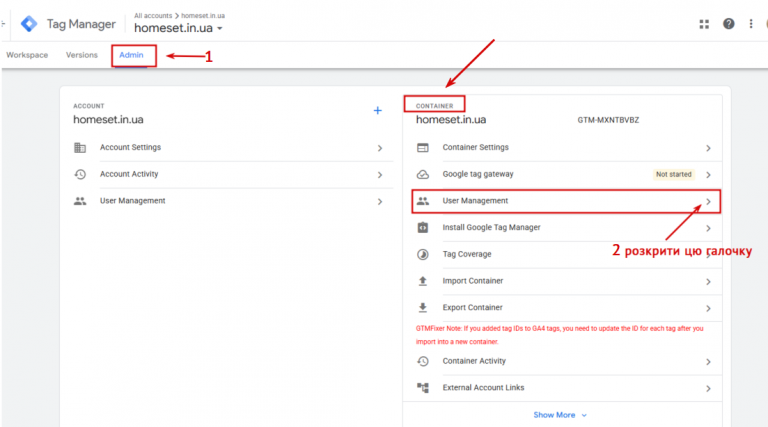This screenshot has width=768, height=427.
Task: Click the homeset.in.ua breadcrumb link
Action: [x=203, y=16]
